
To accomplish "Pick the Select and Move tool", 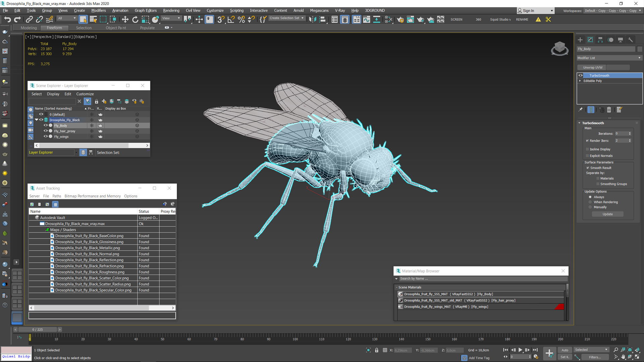I will point(125,19).
